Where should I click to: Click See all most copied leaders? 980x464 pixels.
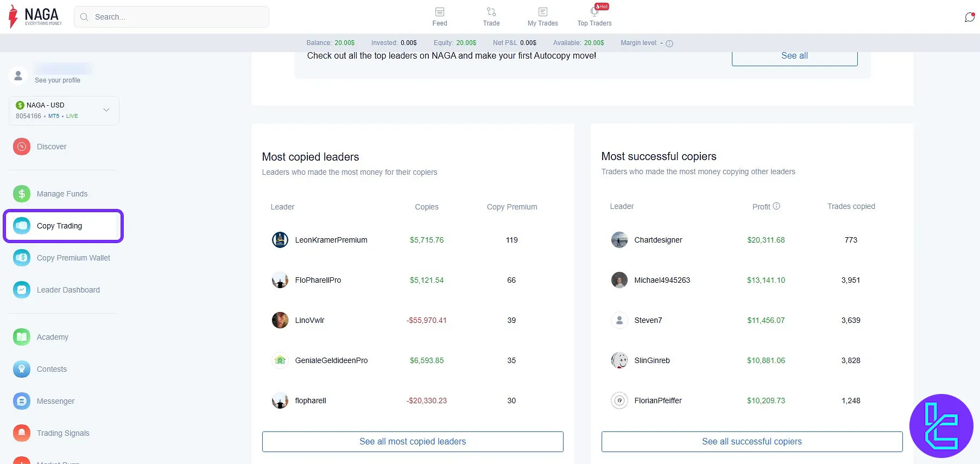coord(413,442)
